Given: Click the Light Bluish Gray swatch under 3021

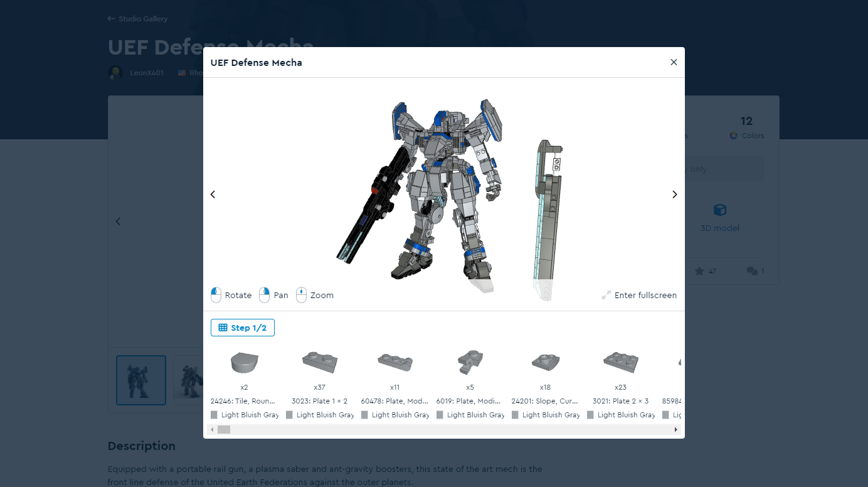Looking at the screenshot, I should [x=591, y=415].
